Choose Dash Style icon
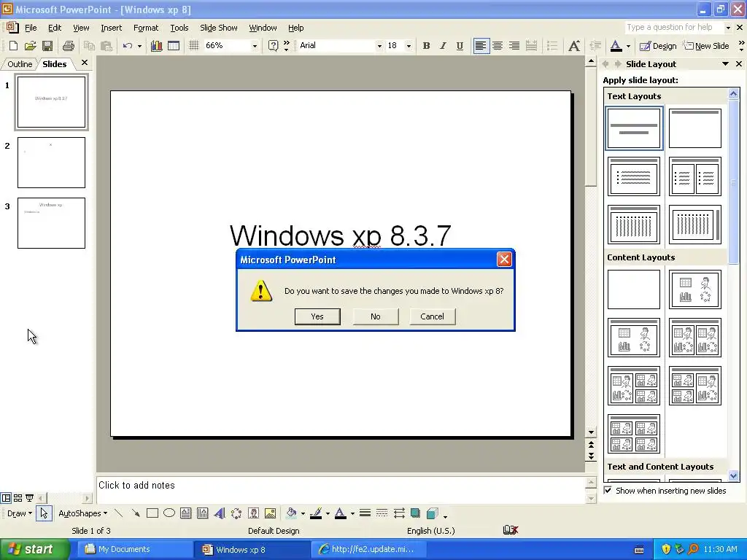 pos(382,513)
